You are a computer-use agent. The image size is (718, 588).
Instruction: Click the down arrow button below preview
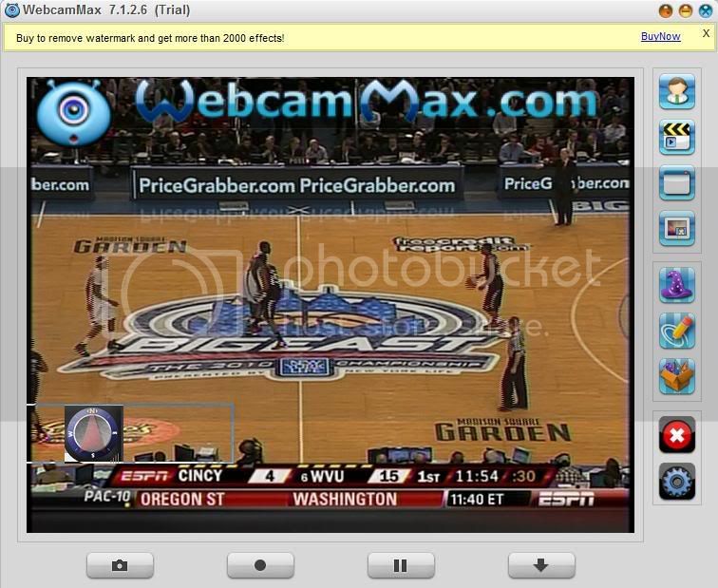[x=541, y=565]
